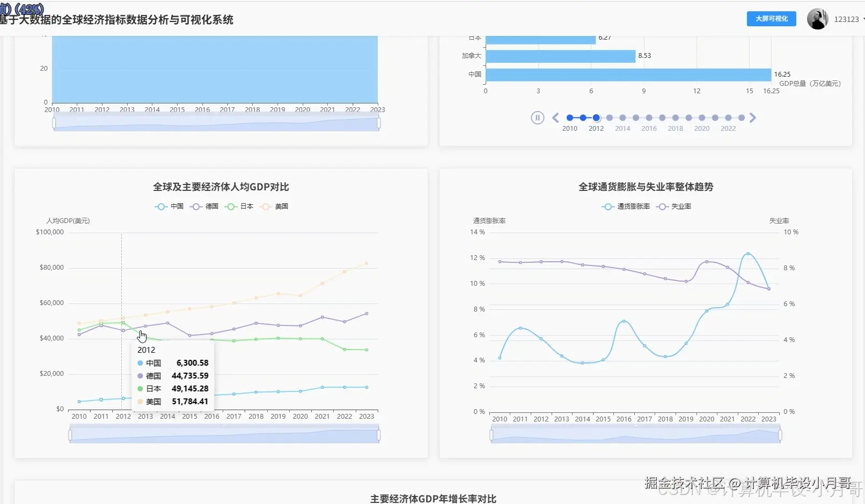Click the system title header text
Image resolution: width=865 pixels, height=504 pixels.
coord(118,20)
